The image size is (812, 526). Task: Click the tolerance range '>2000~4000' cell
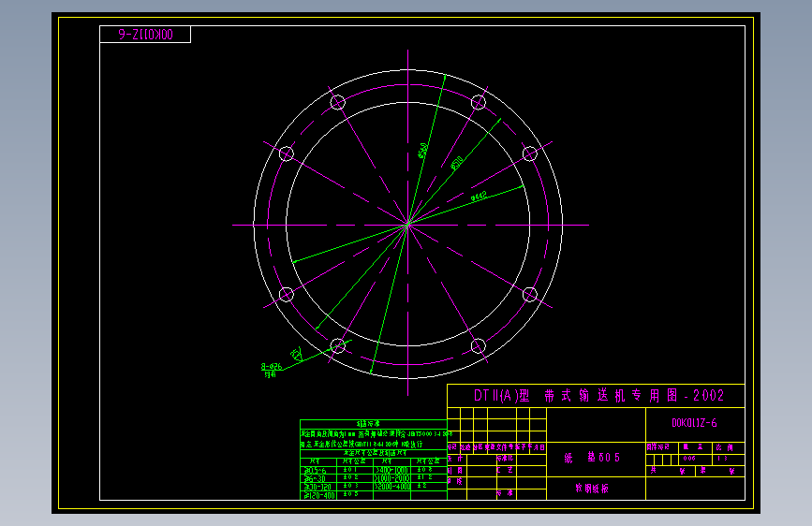pos(392,486)
